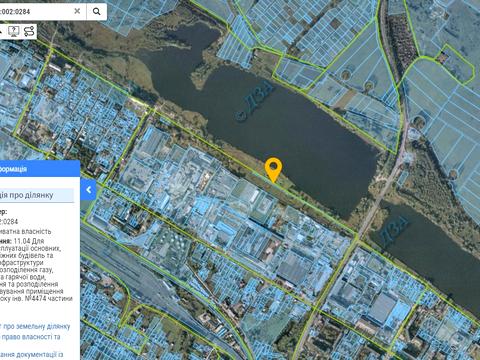The image size is (480, 360).
Task: Open the ownership rights information link
Action: pos(31,337)
